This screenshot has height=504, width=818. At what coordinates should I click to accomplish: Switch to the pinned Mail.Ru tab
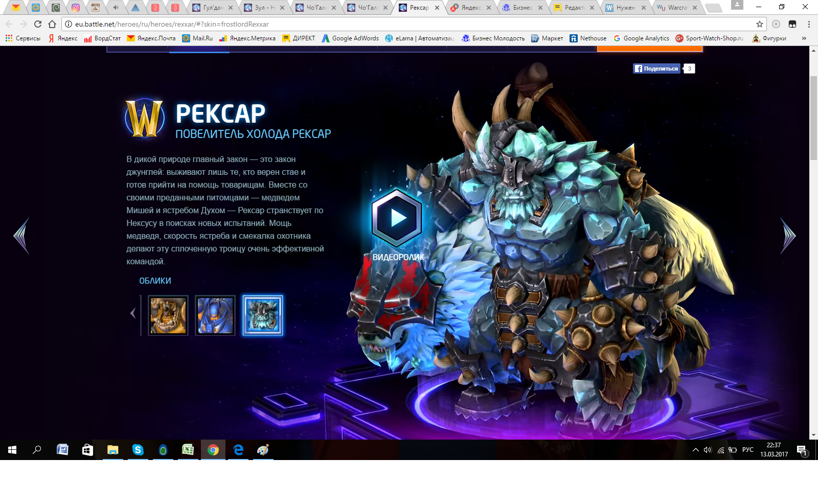point(36,8)
